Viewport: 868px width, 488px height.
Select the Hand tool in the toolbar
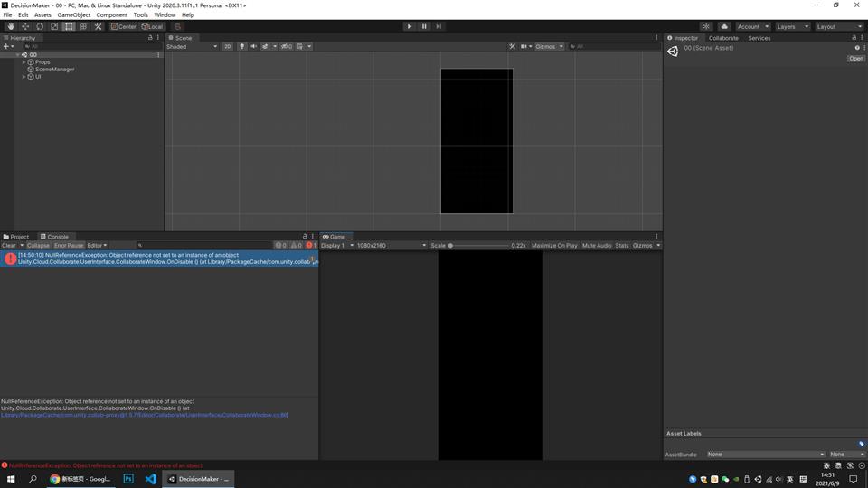tap(11, 26)
